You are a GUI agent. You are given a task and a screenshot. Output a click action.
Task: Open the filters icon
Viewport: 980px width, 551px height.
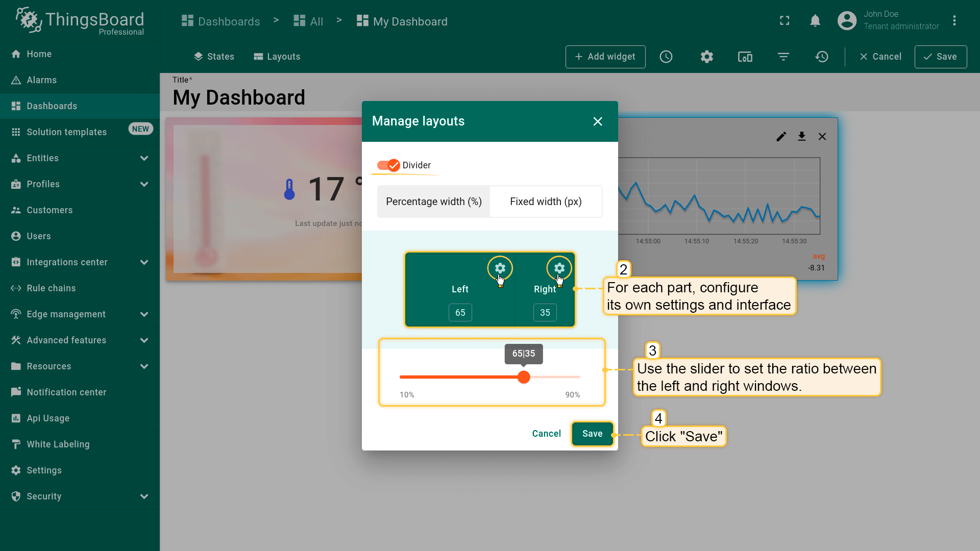[783, 57]
